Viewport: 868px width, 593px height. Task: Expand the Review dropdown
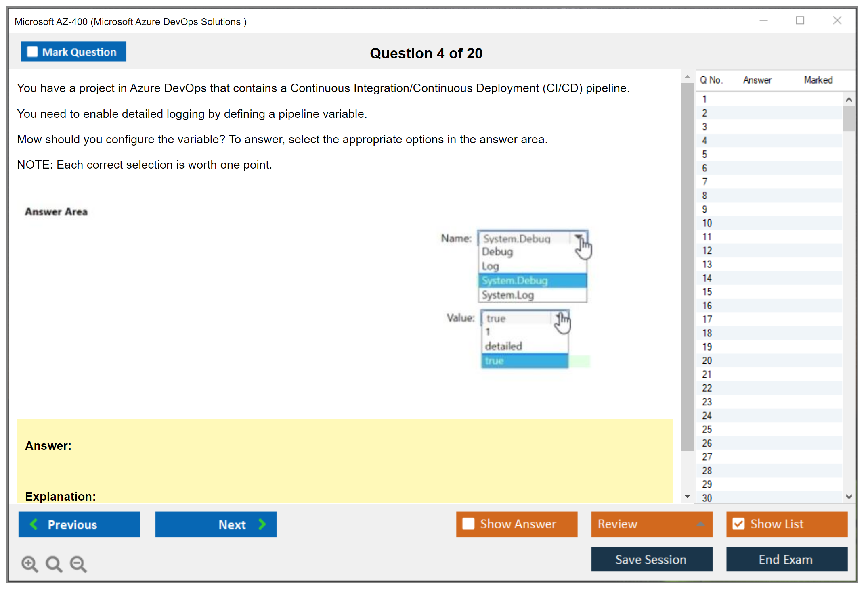point(700,524)
